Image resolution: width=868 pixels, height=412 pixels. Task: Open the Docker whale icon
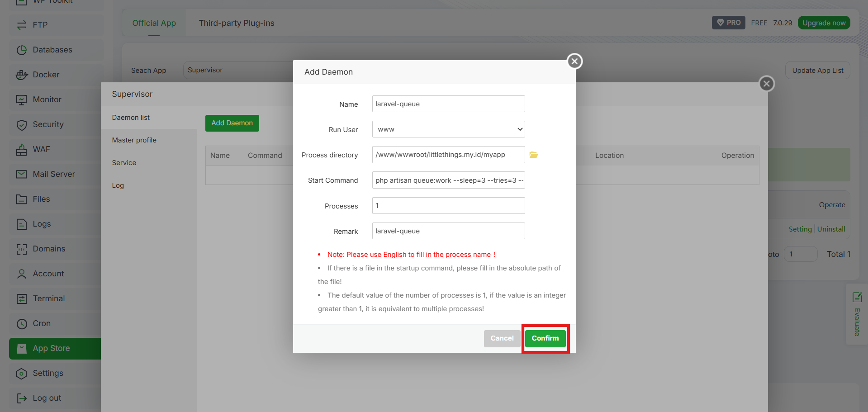pos(21,75)
